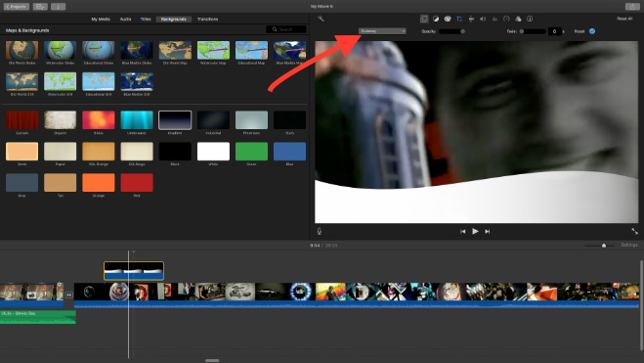Screen dimensions: 644x363
Task: Open clip filter and audio effects icon
Action: click(518, 19)
